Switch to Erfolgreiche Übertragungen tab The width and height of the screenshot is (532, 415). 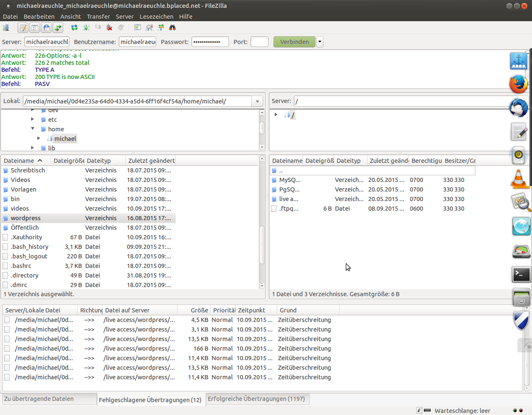point(256,399)
